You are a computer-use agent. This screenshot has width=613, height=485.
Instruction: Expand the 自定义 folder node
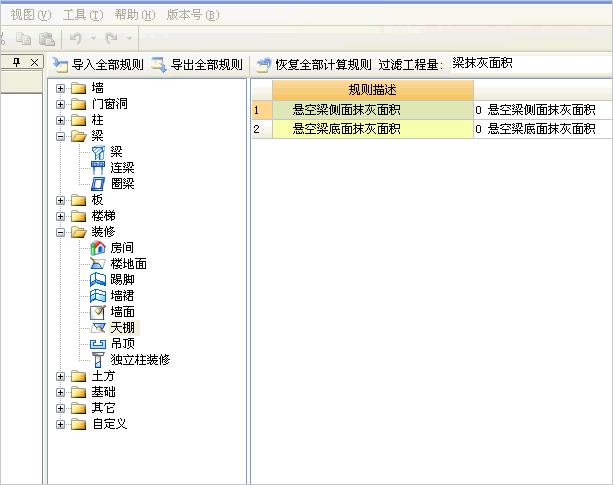click(60, 424)
